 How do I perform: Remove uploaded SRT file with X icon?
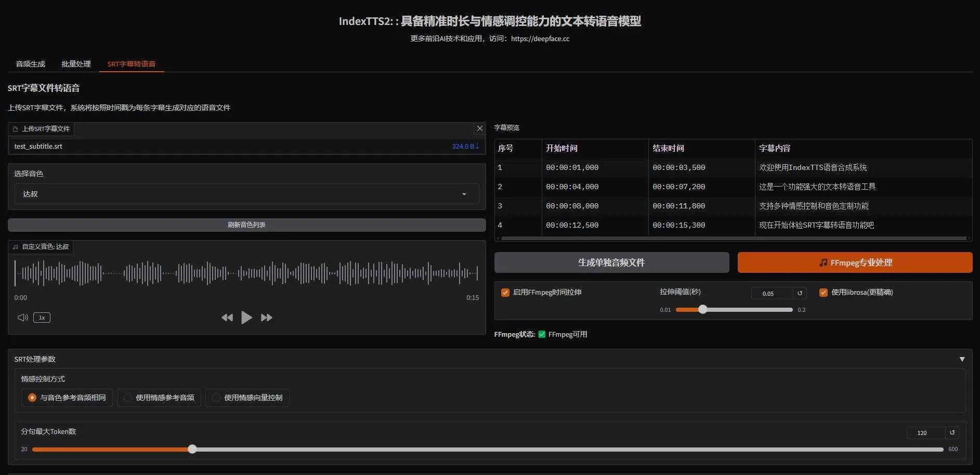pyautogui.click(x=479, y=128)
